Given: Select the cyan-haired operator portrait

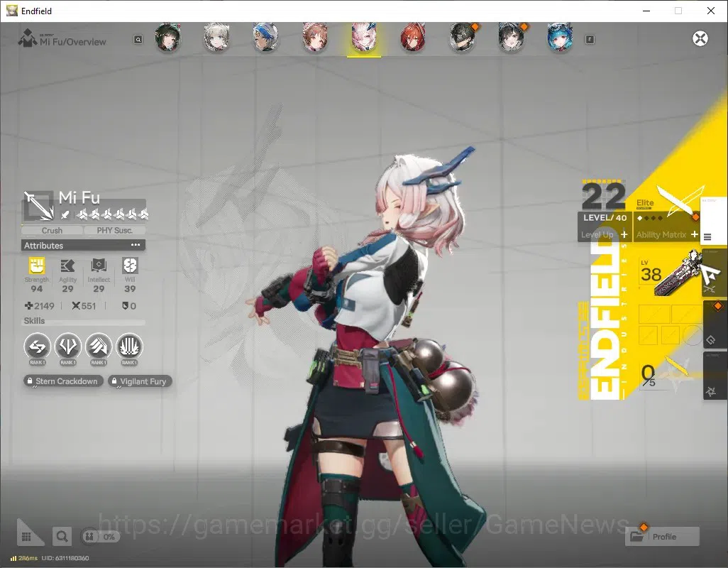Looking at the screenshot, I should pos(560,37).
